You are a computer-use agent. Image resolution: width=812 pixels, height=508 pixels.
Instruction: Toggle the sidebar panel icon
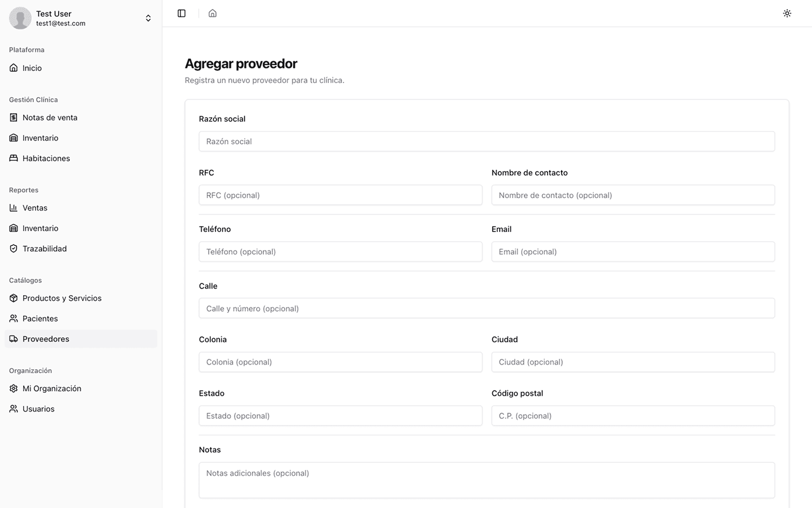(x=182, y=14)
